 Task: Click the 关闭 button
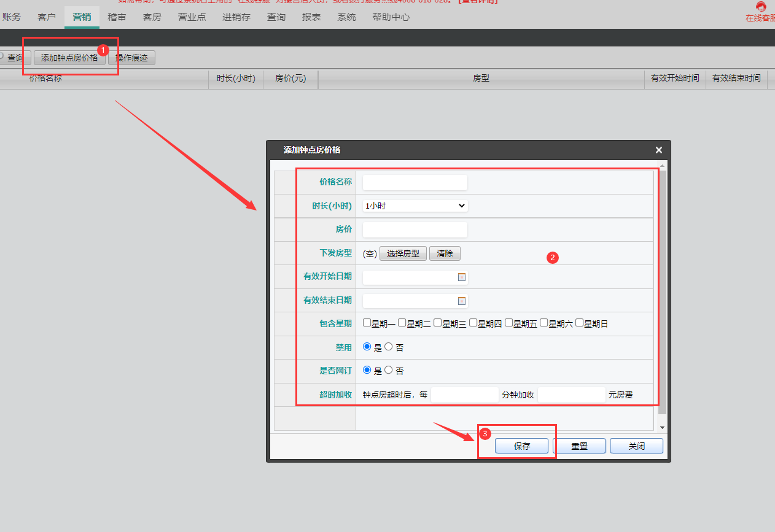pos(637,446)
